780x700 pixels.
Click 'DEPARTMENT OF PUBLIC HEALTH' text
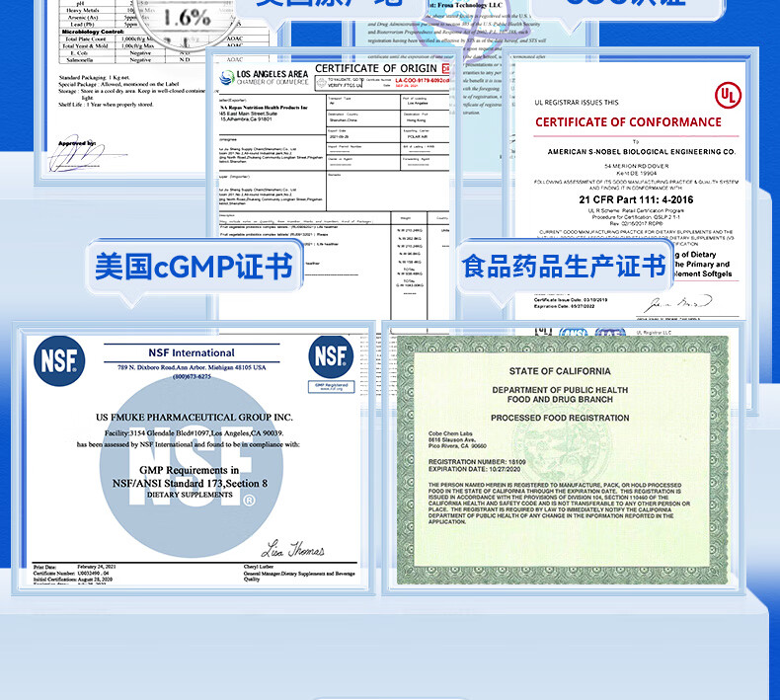click(x=560, y=390)
